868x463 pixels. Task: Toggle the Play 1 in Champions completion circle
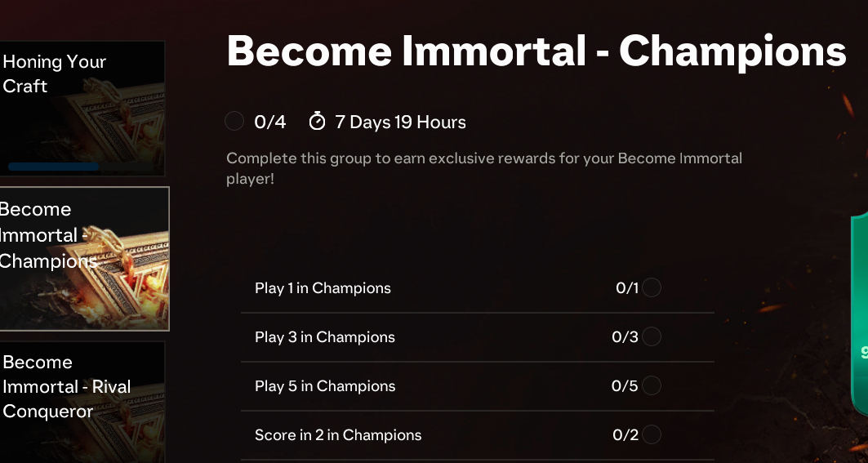tap(652, 287)
